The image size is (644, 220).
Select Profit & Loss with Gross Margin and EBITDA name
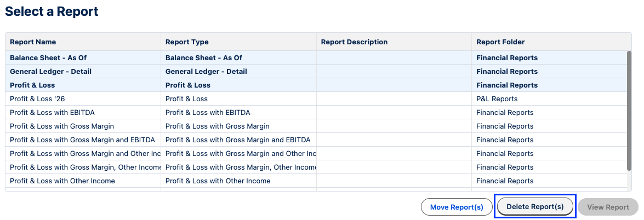pos(83,140)
